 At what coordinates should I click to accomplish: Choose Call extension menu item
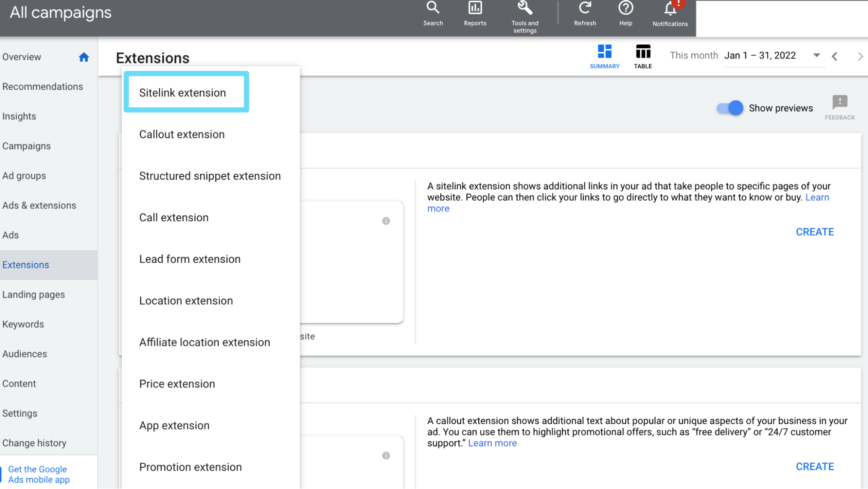click(211, 218)
